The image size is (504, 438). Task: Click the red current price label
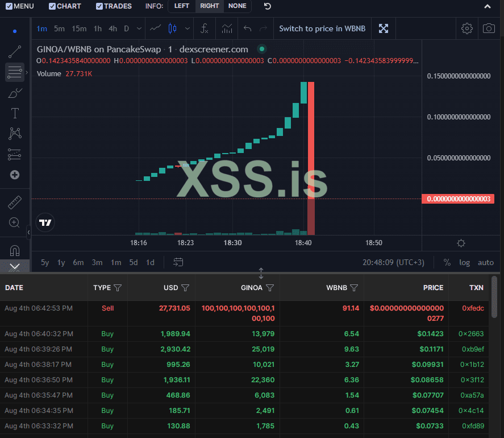tap(458, 199)
